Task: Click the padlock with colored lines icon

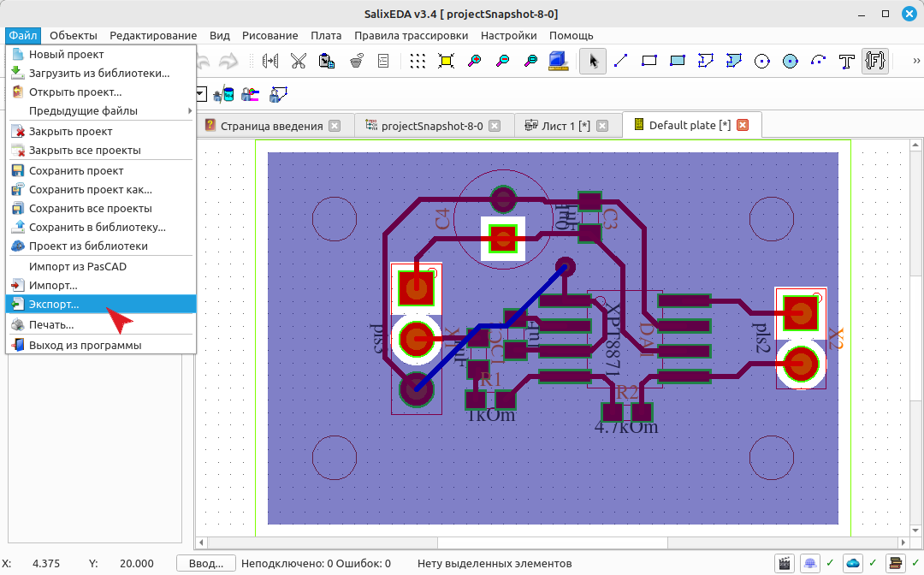Action: pyautogui.click(x=251, y=94)
